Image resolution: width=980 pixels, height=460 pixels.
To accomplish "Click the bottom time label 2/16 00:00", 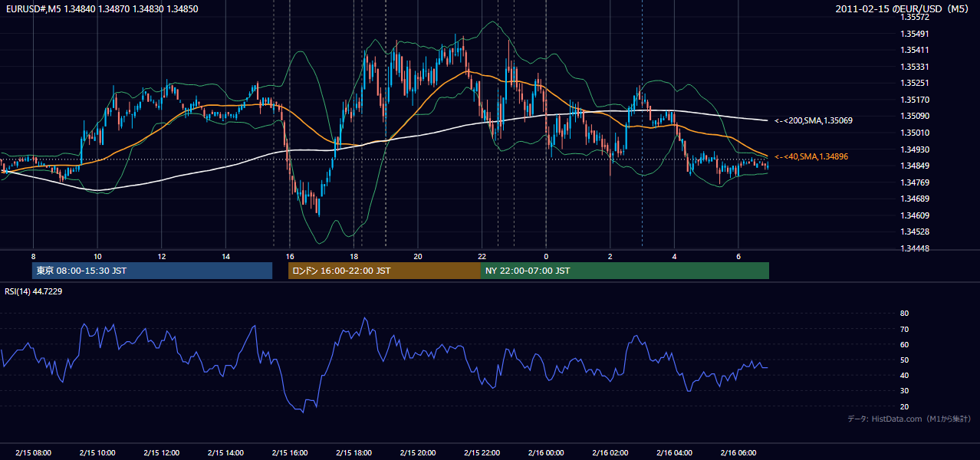I will 546,453.
